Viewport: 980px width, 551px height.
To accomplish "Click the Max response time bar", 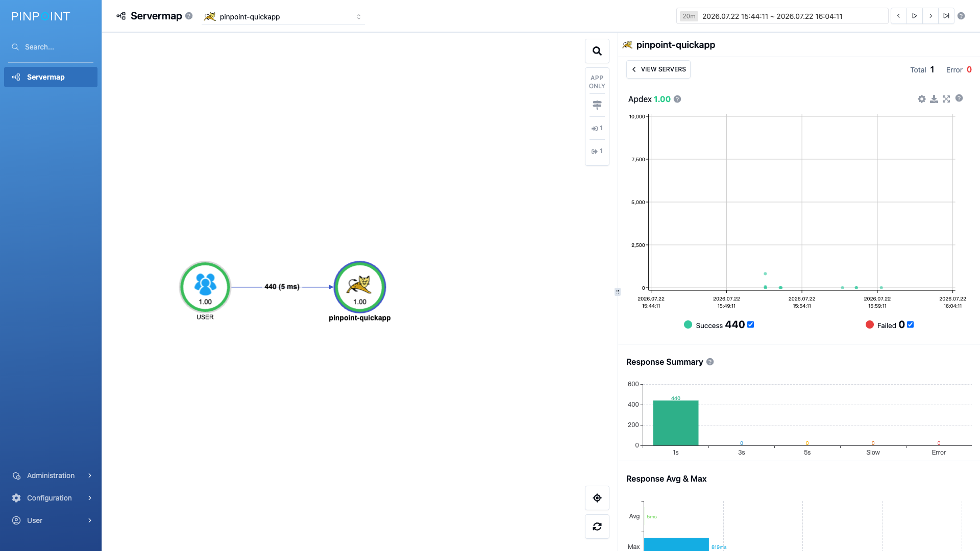I will click(676, 544).
